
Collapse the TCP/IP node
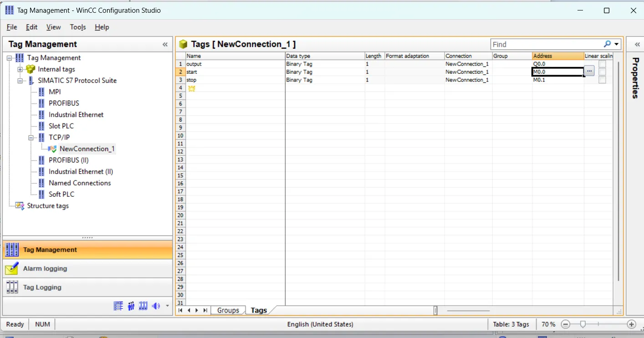pyautogui.click(x=31, y=138)
